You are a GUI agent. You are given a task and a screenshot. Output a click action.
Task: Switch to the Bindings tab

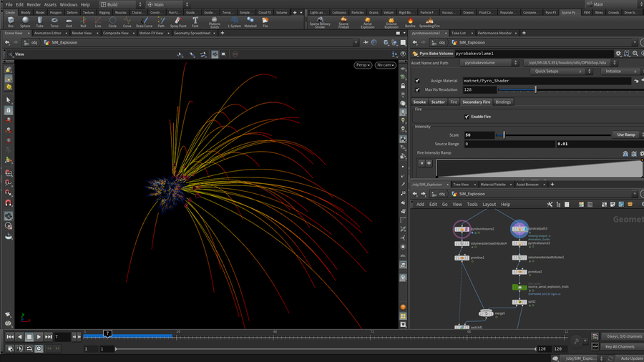tap(503, 102)
